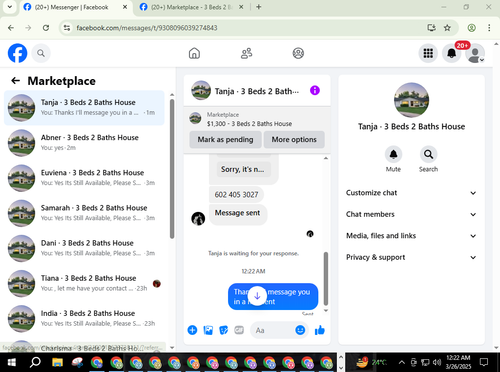Open Windows taskbar search
The width and height of the screenshot is (500, 372).
pos(35,362)
